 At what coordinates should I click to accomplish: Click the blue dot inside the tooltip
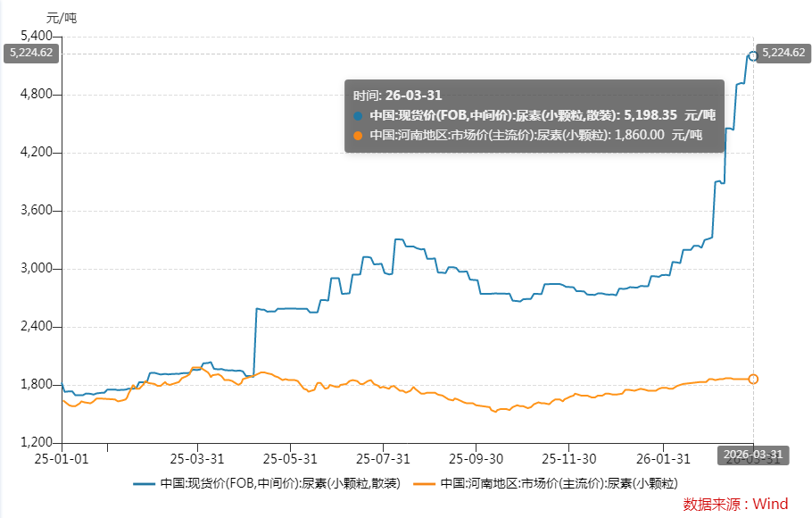pyautogui.click(x=359, y=116)
